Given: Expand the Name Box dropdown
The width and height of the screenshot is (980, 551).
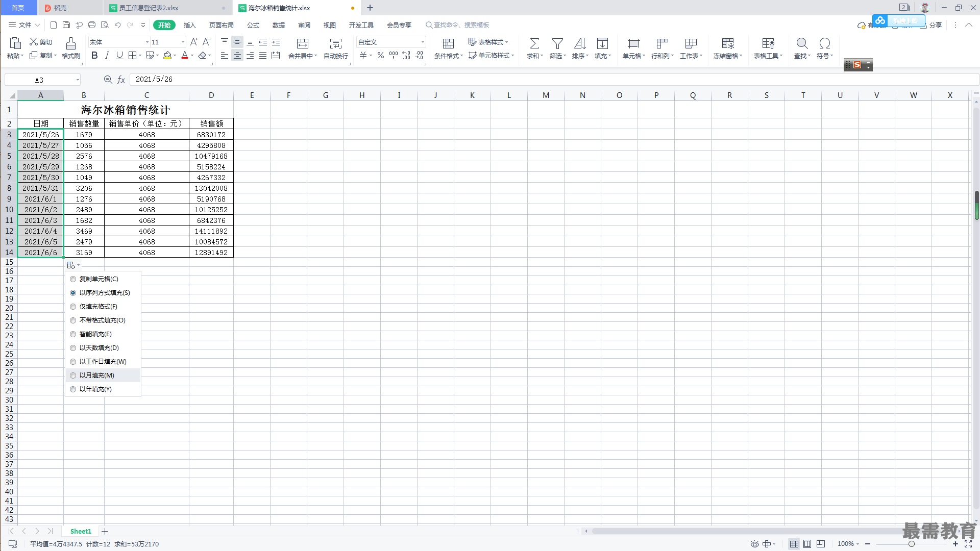Looking at the screenshot, I should 78,80.
